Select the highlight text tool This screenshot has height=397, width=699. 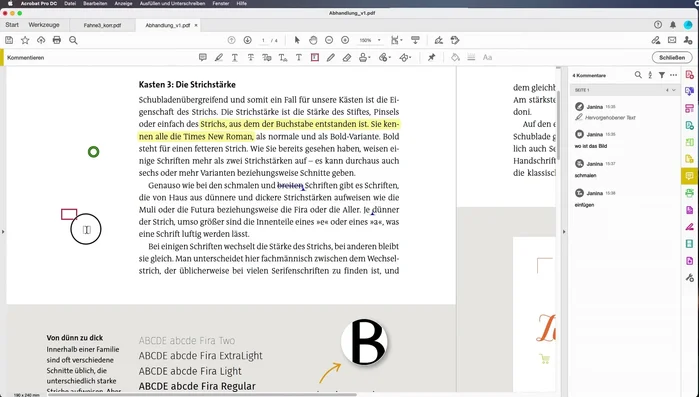218,57
